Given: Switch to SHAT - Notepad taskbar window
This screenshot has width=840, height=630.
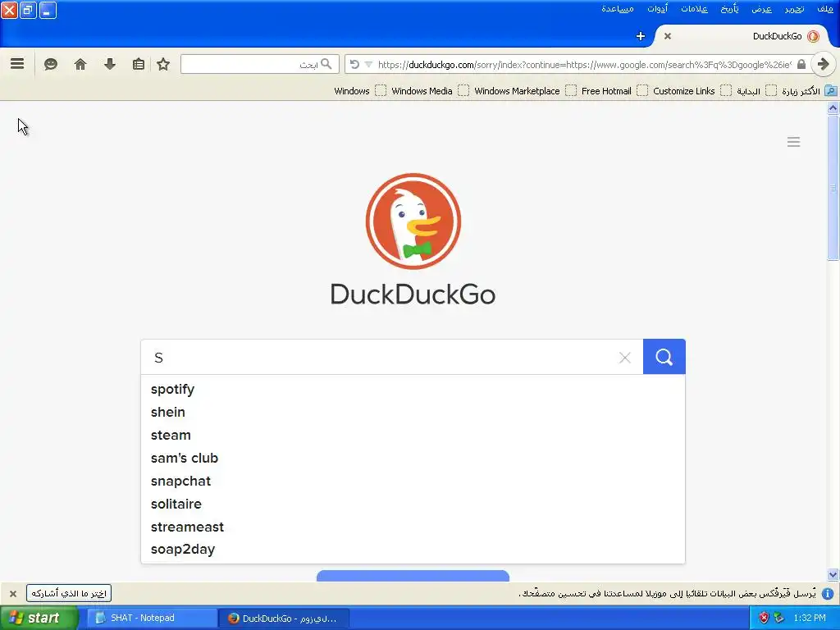Looking at the screenshot, I should [x=152, y=619].
